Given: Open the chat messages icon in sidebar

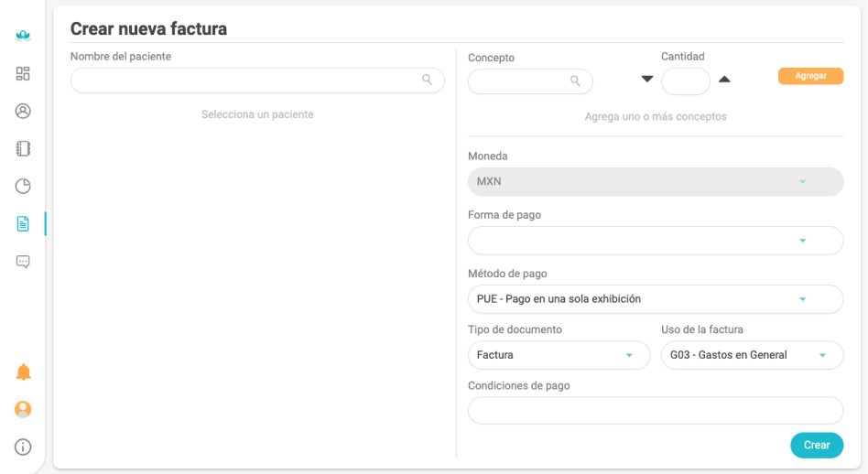Looking at the screenshot, I should coord(23,262).
